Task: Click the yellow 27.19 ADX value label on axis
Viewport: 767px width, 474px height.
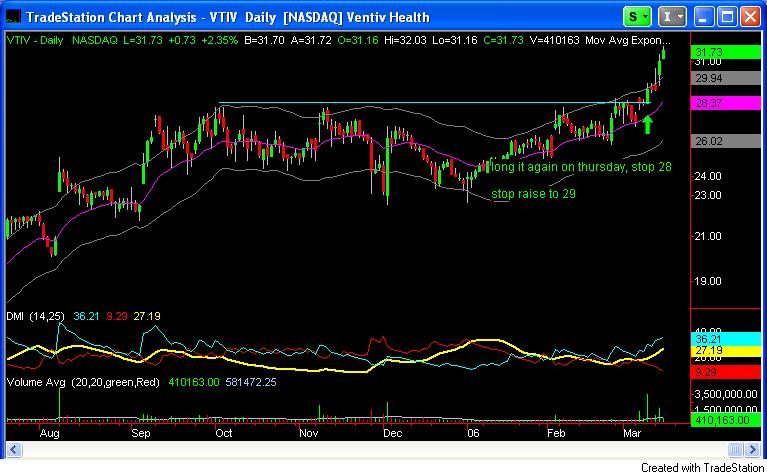Action: coord(725,351)
